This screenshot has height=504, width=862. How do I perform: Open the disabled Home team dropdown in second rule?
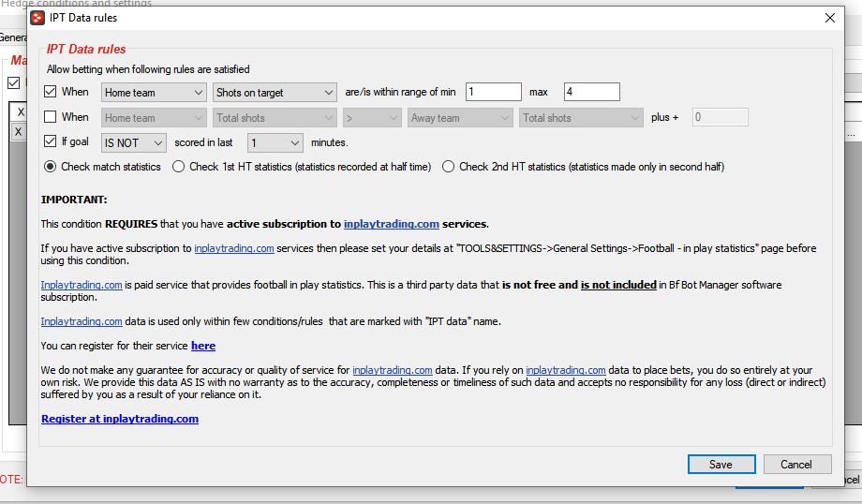pos(154,118)
